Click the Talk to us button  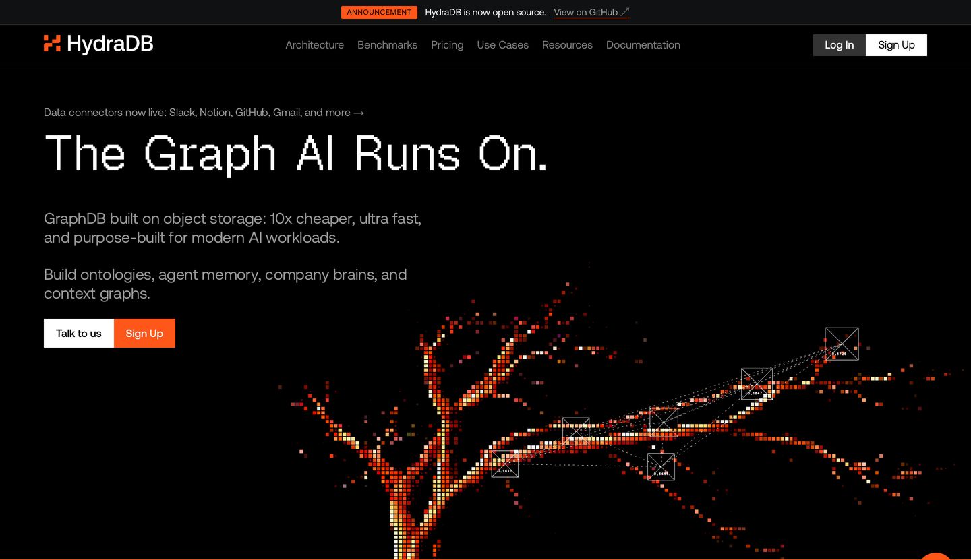(x=79, y=334)
